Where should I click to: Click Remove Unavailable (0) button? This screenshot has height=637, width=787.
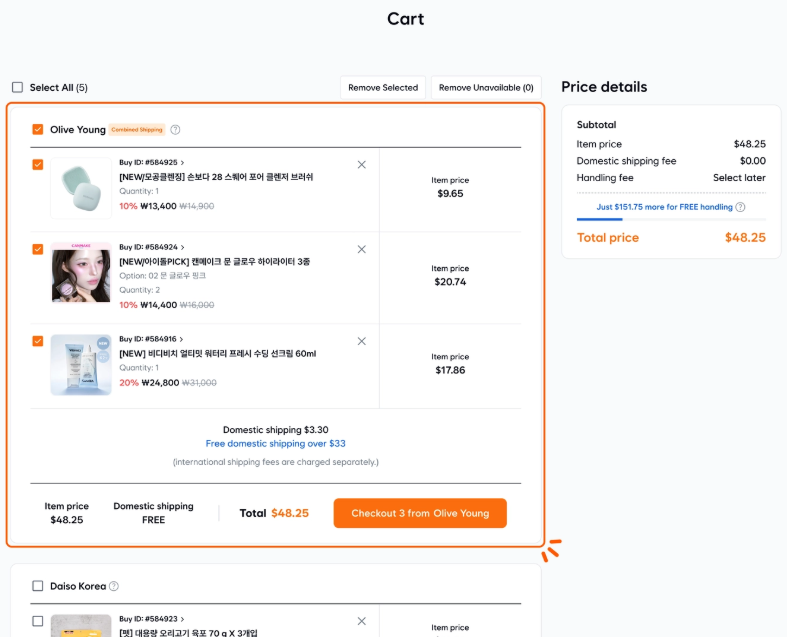[486, 88]
